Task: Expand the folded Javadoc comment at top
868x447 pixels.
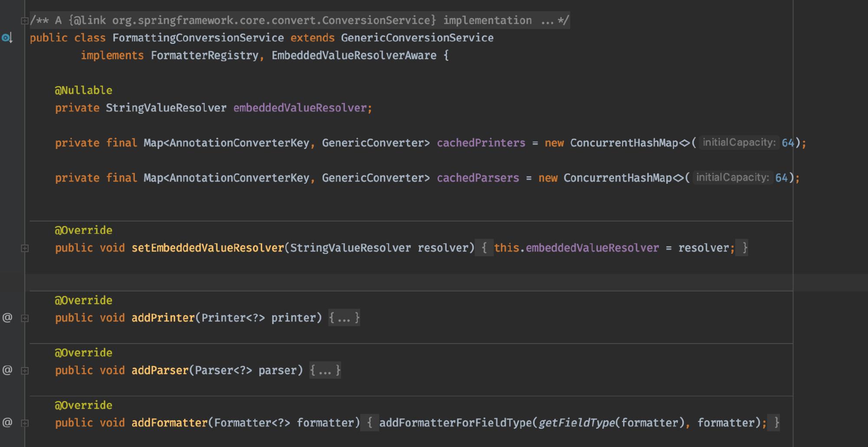Action: click(25, 20)
